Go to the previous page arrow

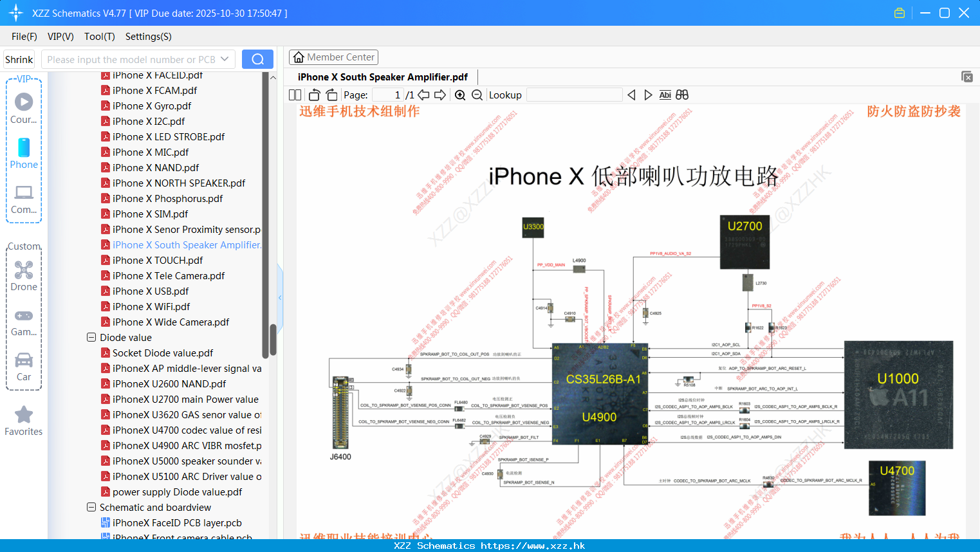click(423, 95)
